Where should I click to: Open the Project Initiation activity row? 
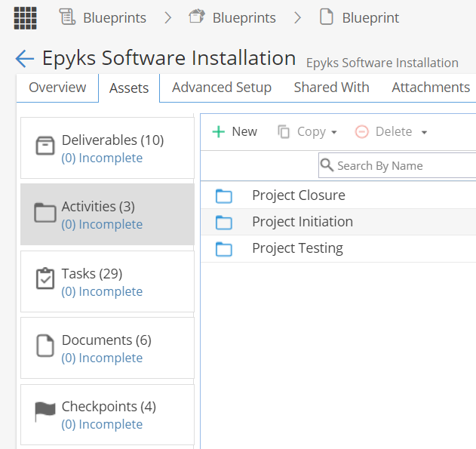[338, 222]
